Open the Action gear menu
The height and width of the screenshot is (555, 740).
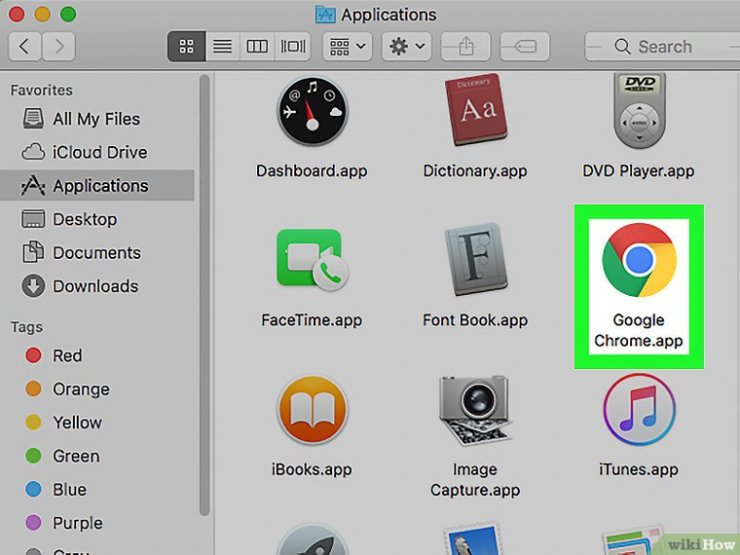406,46
